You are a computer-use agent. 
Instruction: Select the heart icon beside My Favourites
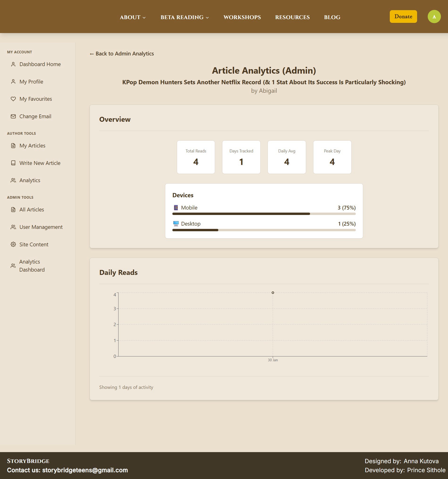coord(13,99)
